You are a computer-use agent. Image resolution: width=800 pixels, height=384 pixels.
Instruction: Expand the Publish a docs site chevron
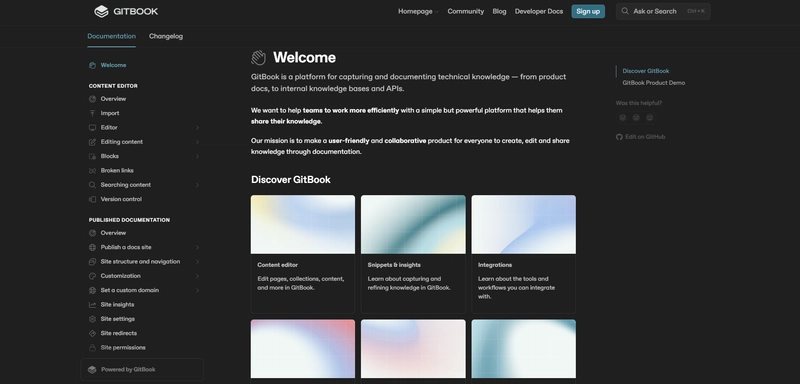[x=197, y=247]
